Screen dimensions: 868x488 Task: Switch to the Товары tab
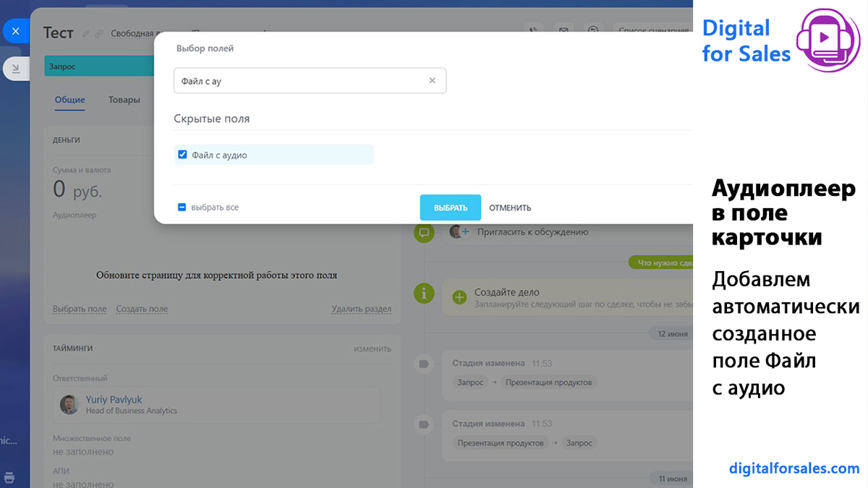124,100
